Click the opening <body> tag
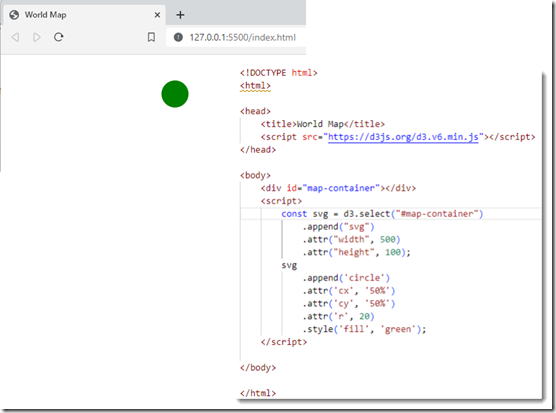556x413 pixels. 255,175
